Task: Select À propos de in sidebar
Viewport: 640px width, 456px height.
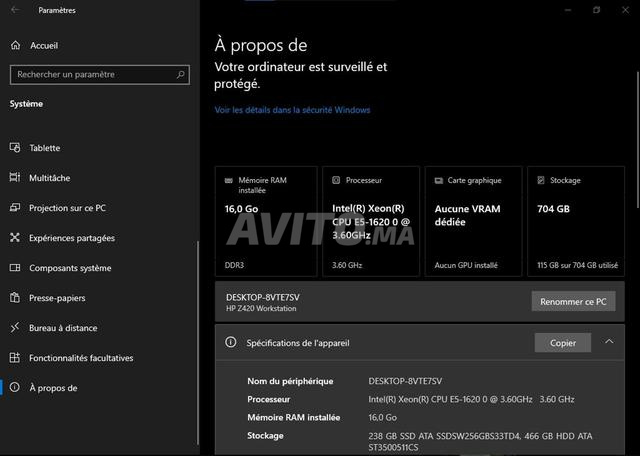Action: pos(53,388)
